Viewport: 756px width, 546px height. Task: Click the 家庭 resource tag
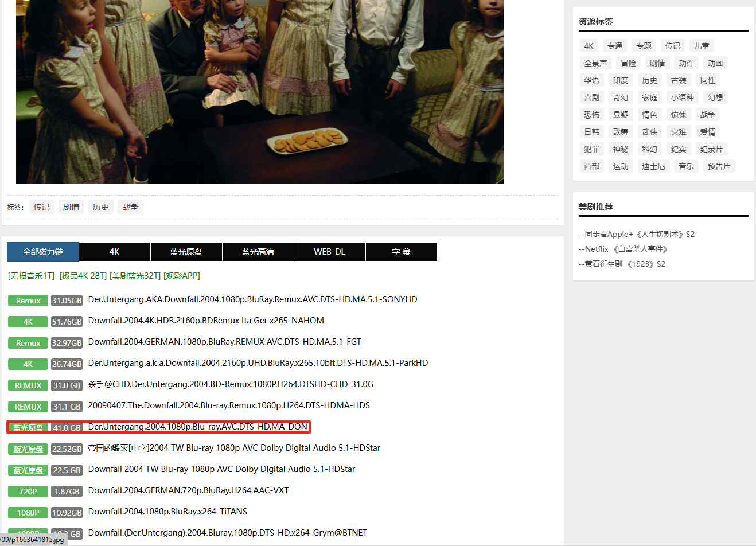click(650, 97)
